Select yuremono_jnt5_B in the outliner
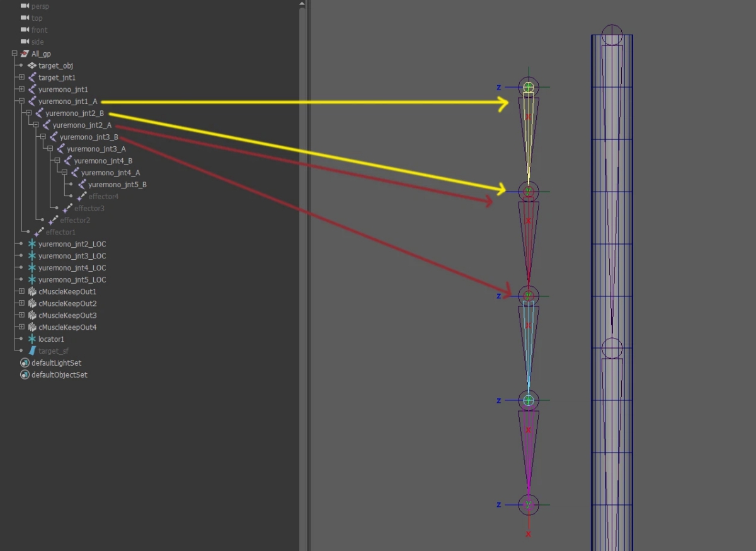 click(x=117, y=185)
